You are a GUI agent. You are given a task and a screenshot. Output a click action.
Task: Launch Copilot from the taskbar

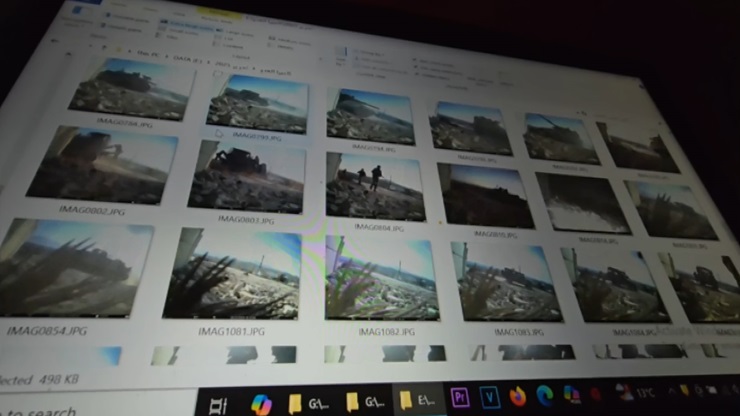(261, 404)
